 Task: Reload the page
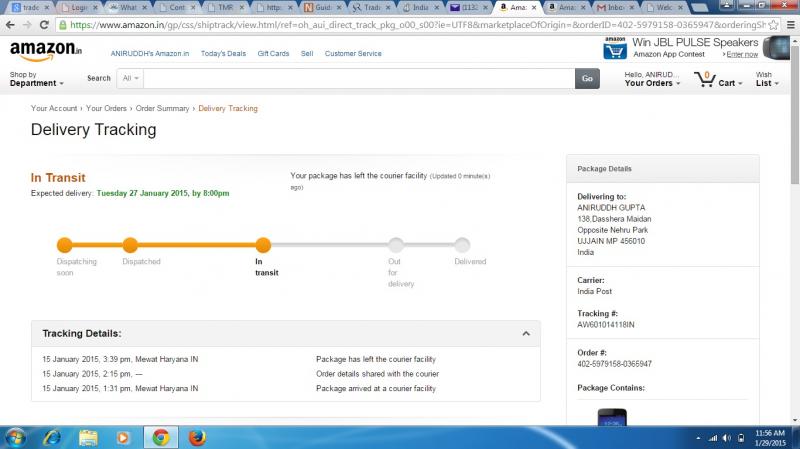coord(44,24)
